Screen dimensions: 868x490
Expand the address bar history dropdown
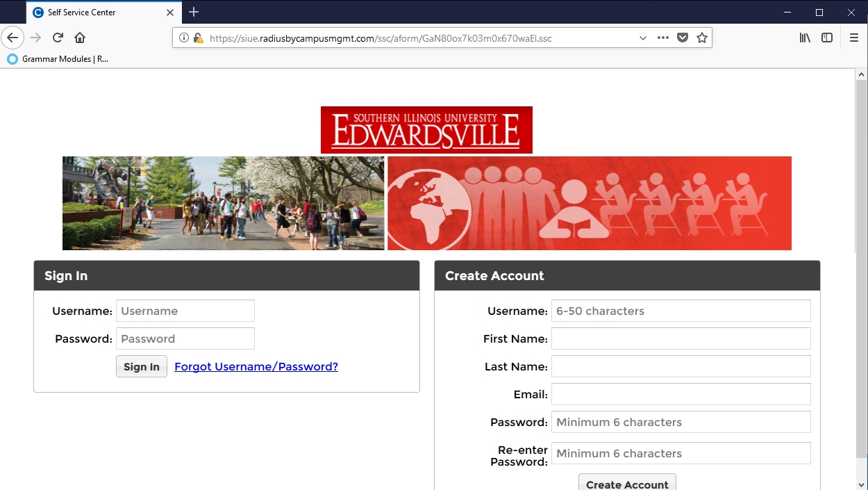tap(643, 38)
